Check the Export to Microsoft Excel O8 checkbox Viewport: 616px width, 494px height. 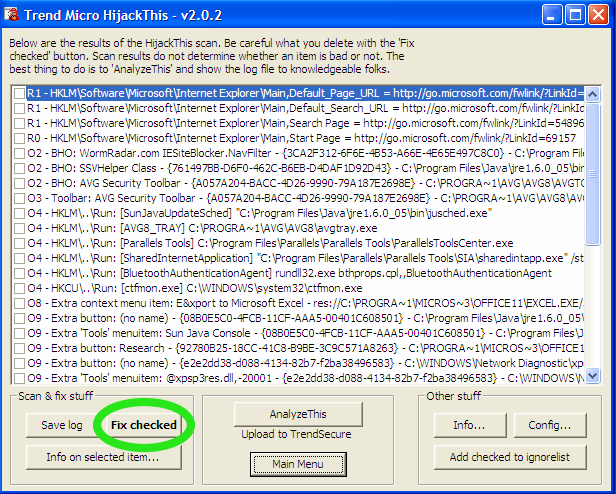point(19,303)
